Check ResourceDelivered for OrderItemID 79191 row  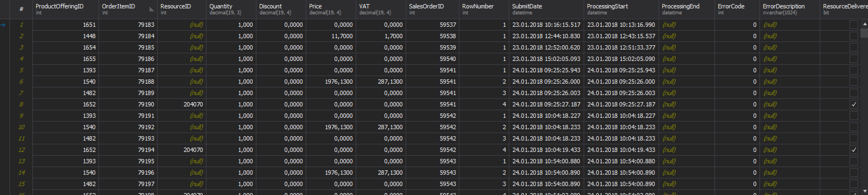pyautogui.click(x=854, y=116)
